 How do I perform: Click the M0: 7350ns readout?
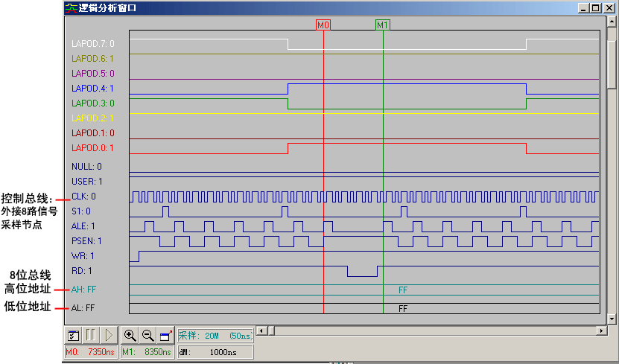pos(91,352)
